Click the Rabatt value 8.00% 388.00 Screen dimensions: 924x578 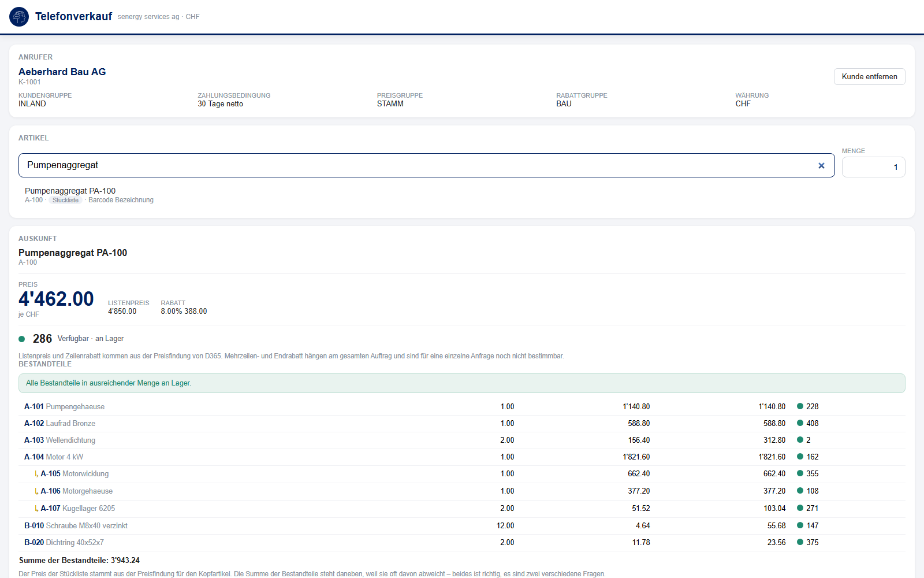(x=184, y=311)
